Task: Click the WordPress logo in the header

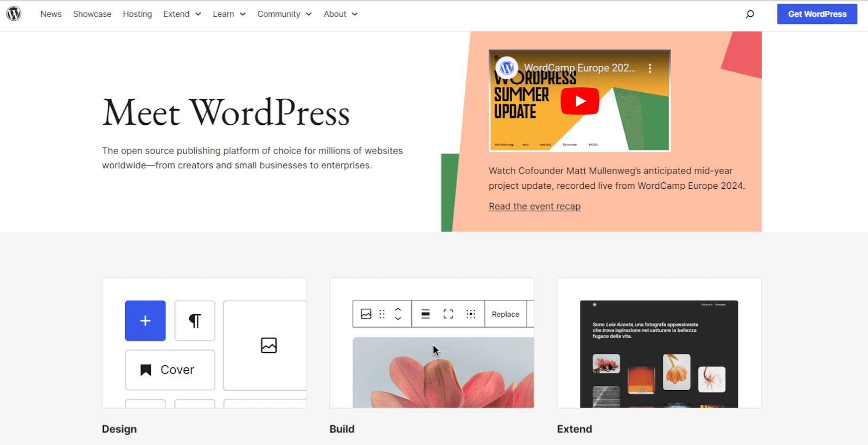Action: point(14,14)
